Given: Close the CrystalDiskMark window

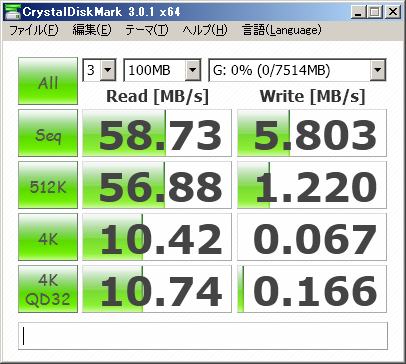Looking at the screenshot, I should coord(393,12).
